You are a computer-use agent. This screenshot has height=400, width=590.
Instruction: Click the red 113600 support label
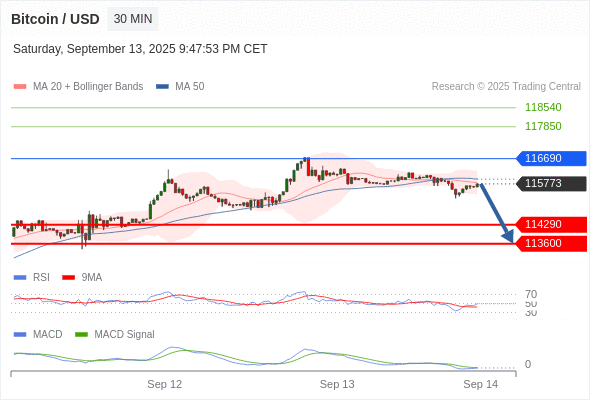pos(551,243)
